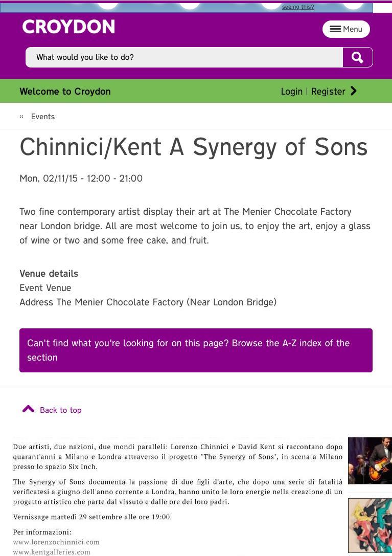
Task: Focus the 'What would you like to do?' search box
Action: pos(184,57)
